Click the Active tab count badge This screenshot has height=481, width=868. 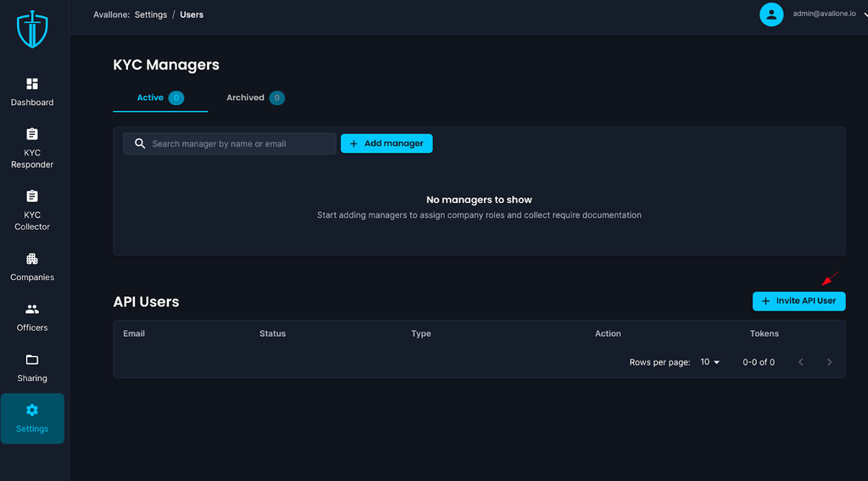click(176, 98)
